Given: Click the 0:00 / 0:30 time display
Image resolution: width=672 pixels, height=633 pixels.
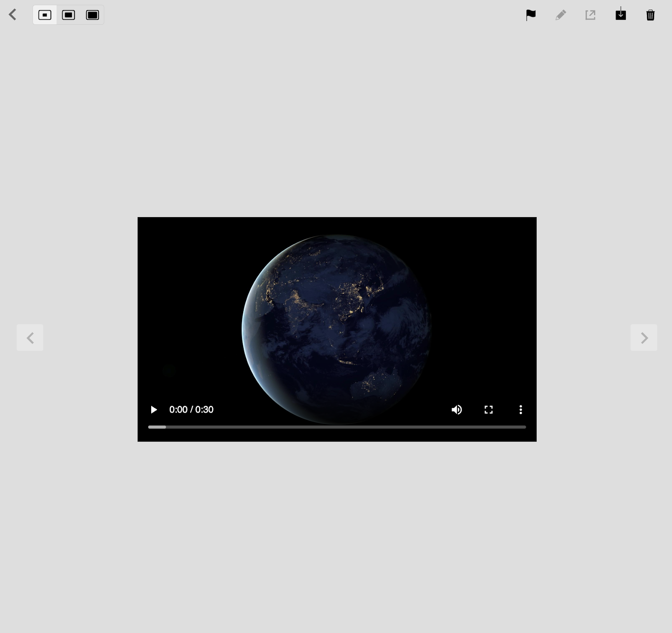Looking at the screenshot, I should tap(191, 410).
